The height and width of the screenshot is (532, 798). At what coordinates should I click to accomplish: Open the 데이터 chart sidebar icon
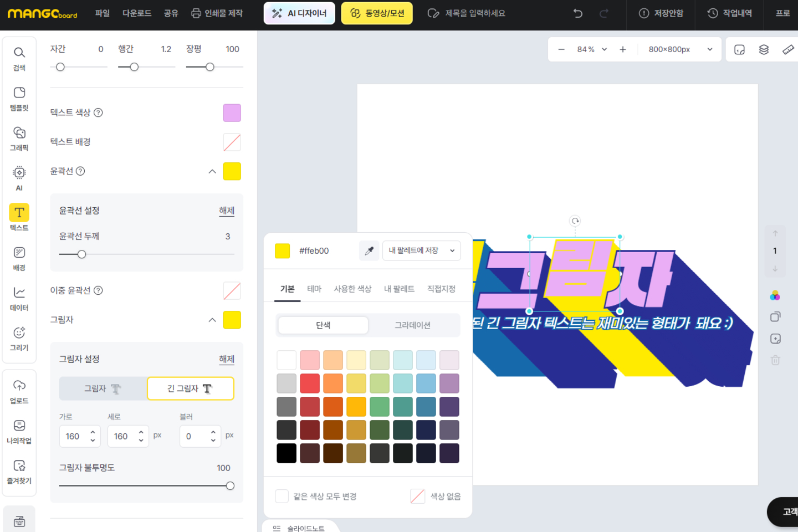pyautogui.click(x=19, y=298)
